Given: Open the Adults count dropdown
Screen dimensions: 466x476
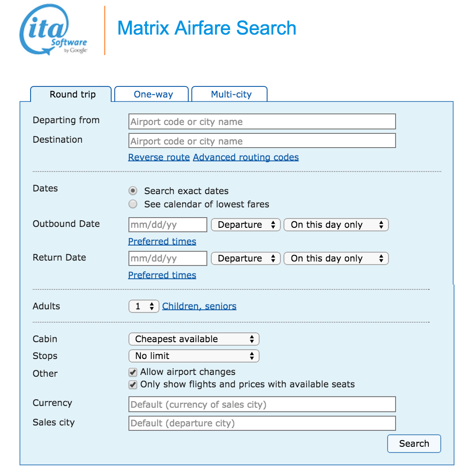Looking at the screenshot, I should point(144,306).
